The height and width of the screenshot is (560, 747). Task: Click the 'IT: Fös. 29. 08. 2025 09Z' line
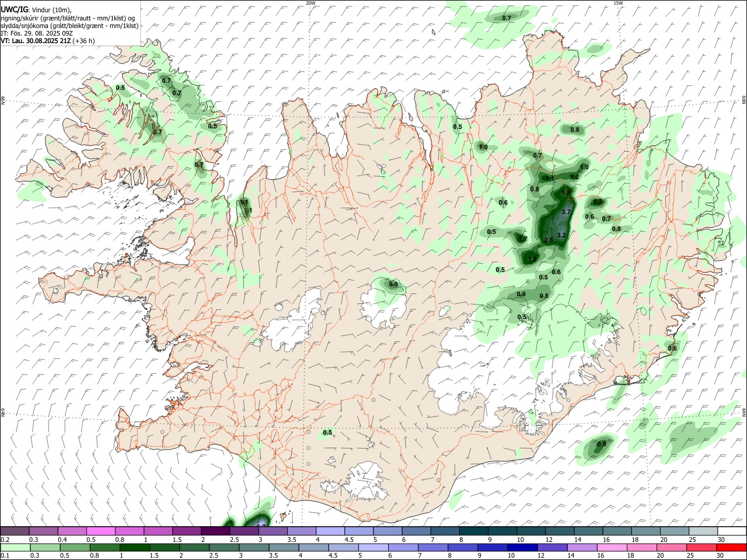(x=37, y=33)
